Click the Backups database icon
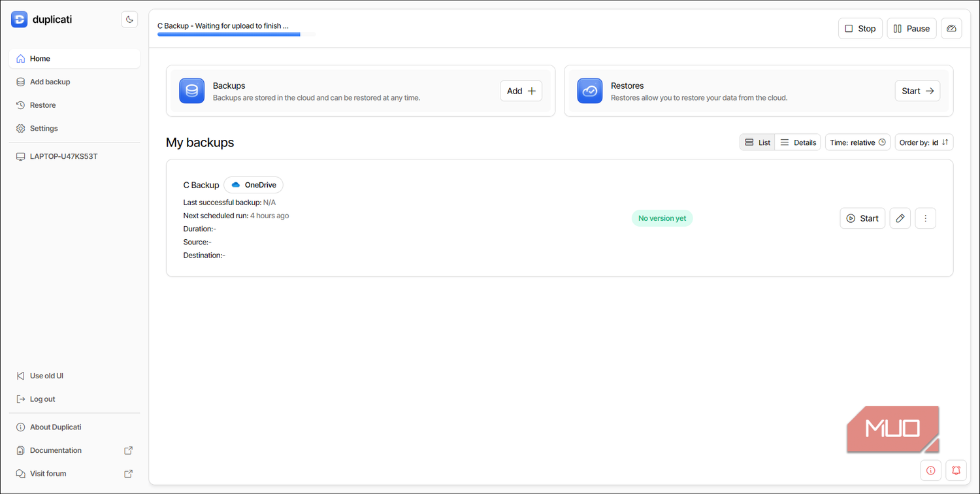The image size is (980, 494). 192,91
